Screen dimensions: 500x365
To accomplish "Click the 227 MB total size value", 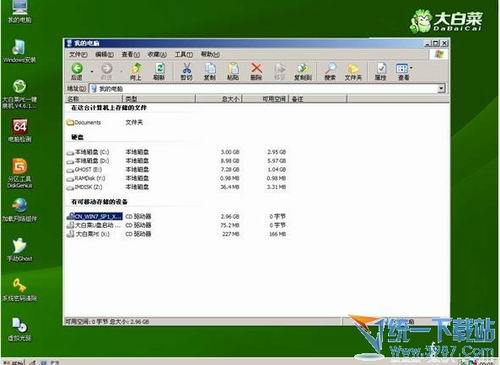I will click(231, 234).
